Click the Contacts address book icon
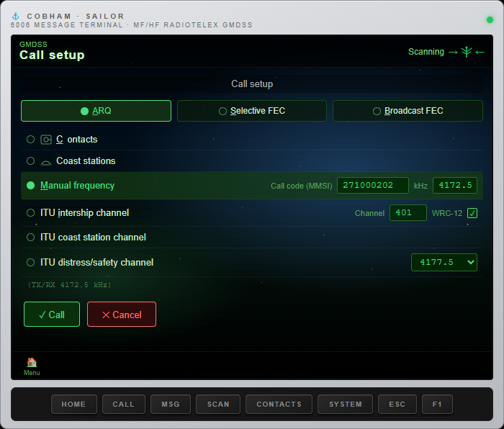Screen dimensions: 504x429 click(46, 140)
